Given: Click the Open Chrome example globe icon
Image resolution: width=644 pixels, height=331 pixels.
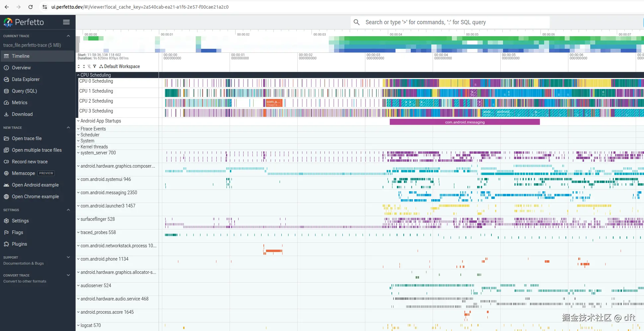Looking at the screenshot, I should (6, 197).
